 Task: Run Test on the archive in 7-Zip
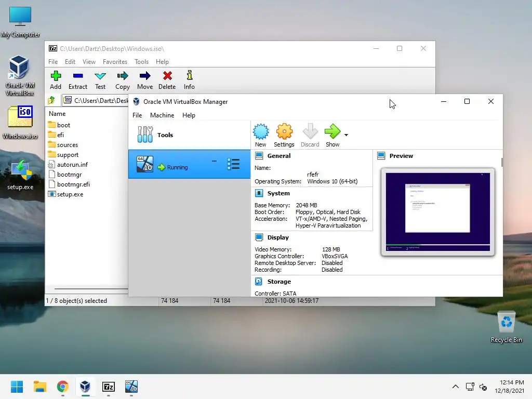(x=100, y=80)
